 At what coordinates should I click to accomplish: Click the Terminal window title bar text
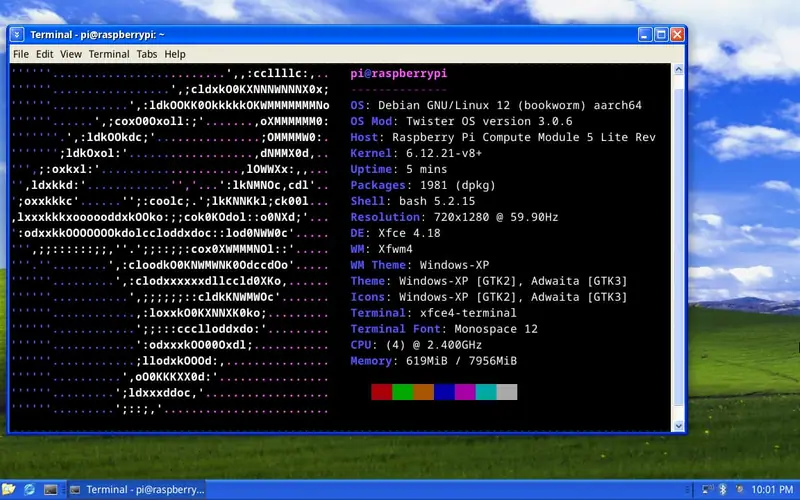coord(97,35)
